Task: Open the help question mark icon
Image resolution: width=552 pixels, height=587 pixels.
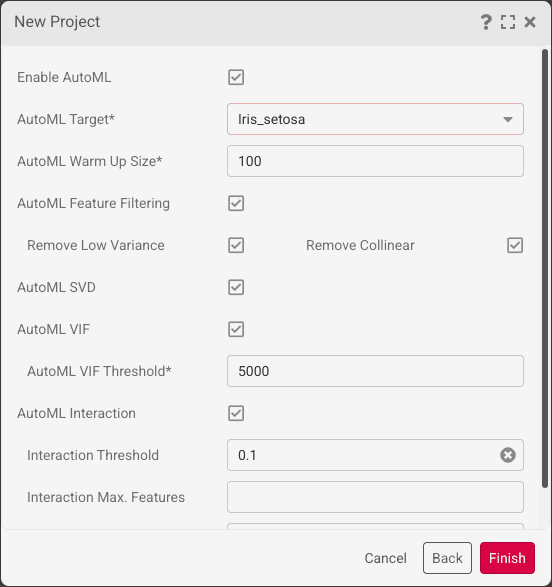Action: pos(486,22)
